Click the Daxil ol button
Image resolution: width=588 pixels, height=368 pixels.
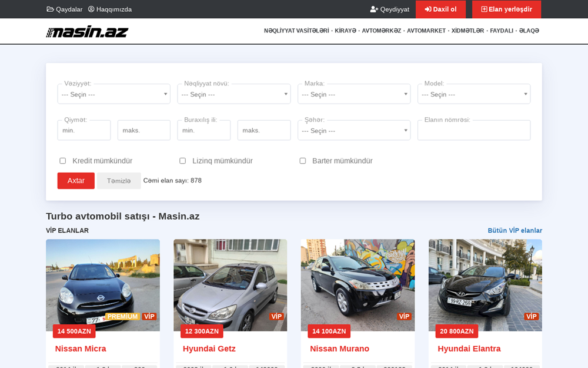tap(440, 9)
